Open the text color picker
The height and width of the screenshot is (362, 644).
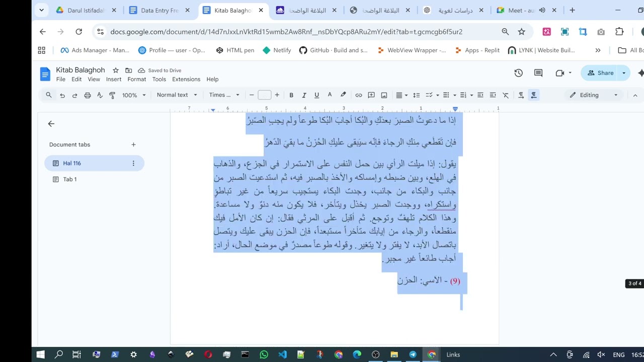click(x=330, y=95)
